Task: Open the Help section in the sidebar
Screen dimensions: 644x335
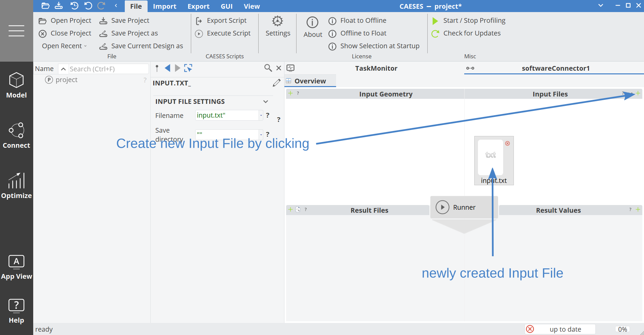Action: point(16,311)
